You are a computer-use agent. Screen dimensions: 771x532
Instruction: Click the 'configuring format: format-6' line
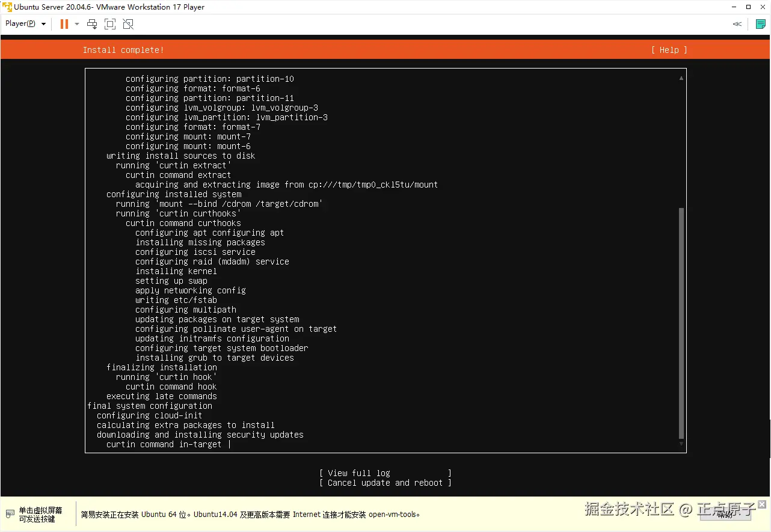pos(193,88)
